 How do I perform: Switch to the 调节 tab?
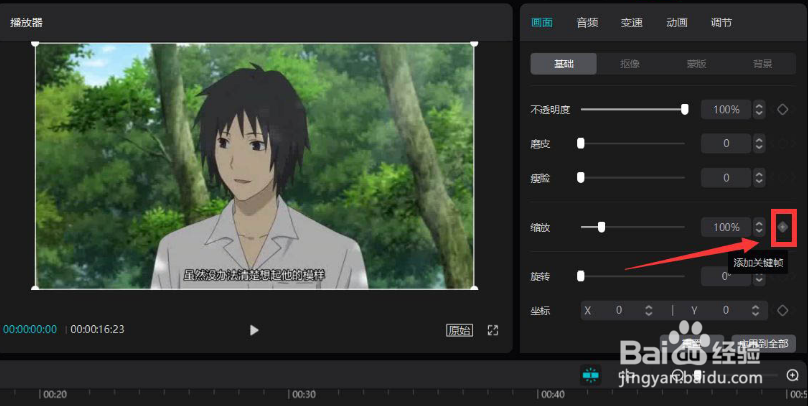click(721, 23)
